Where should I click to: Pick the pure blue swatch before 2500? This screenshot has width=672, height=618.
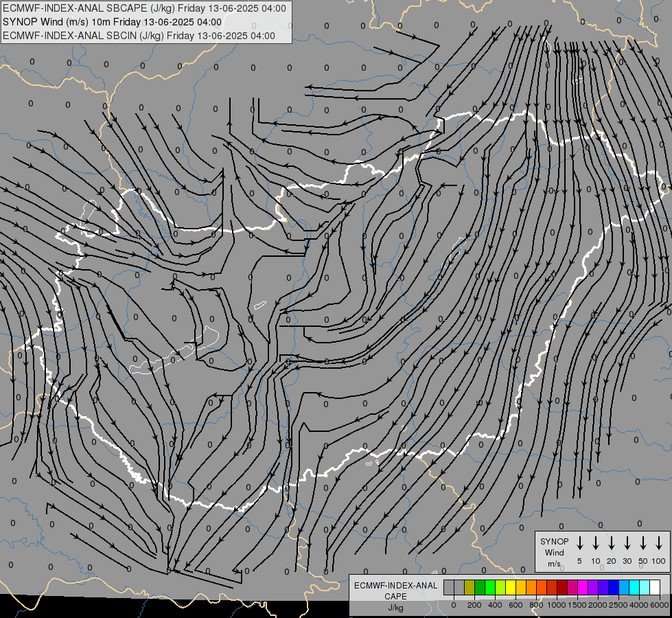[614, 587]
